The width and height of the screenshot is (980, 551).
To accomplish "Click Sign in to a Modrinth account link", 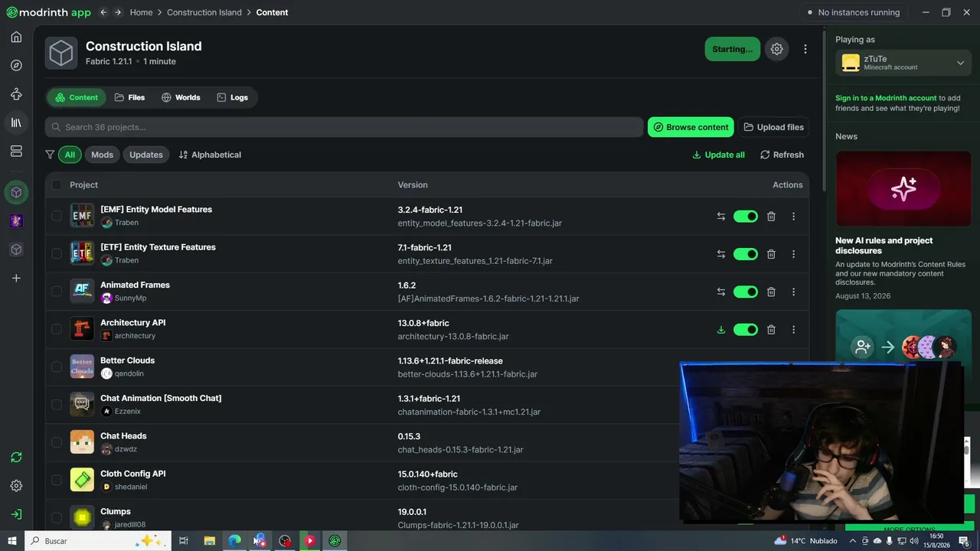I will [886, 98].
